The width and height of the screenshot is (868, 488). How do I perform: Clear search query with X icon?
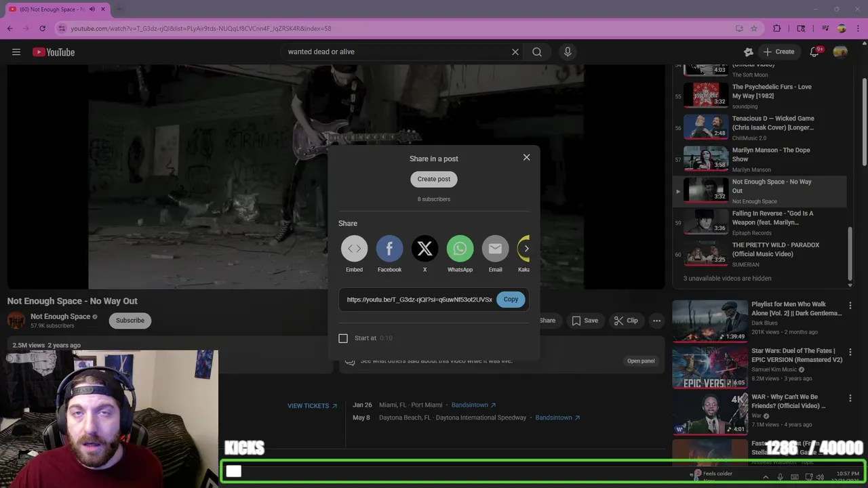pos(515,52)
